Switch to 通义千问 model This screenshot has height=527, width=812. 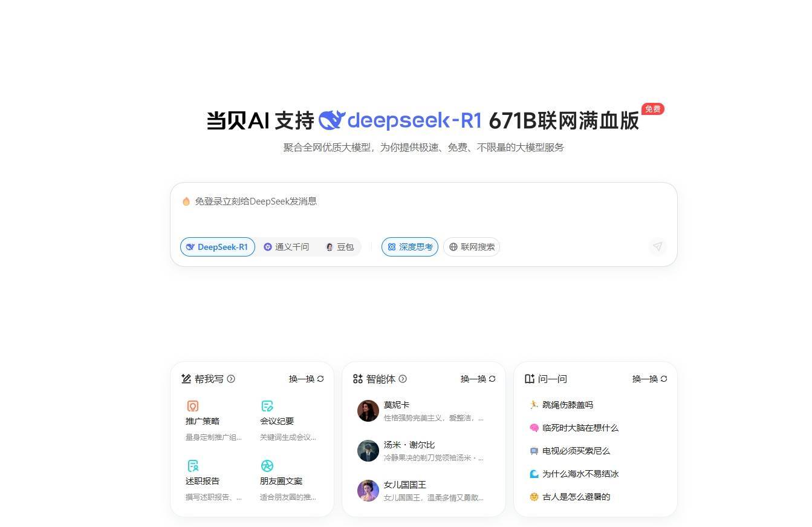pos(286,247)
